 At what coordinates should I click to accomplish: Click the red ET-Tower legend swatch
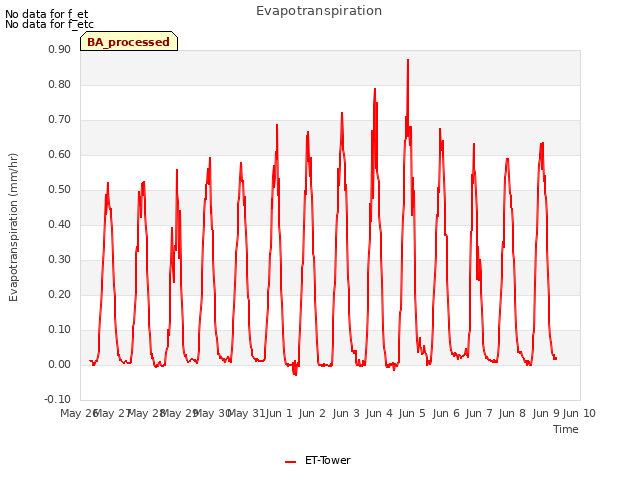[290, 462]
